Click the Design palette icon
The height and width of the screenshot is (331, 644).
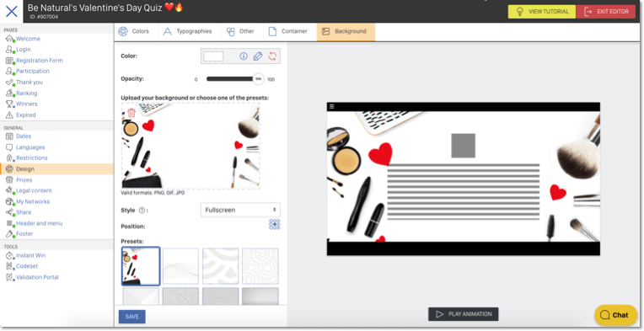point(9,169)
